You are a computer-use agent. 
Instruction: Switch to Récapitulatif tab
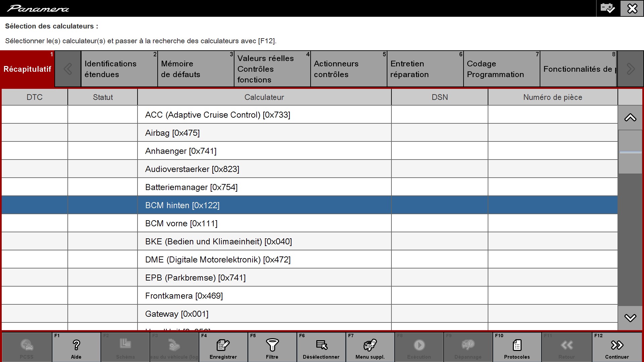pos(27,69)
